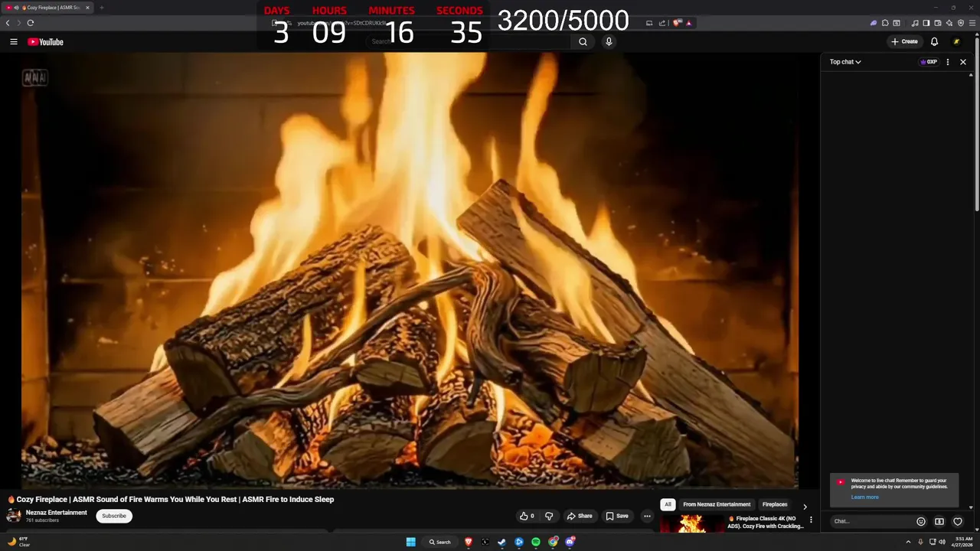The width and height of the screenshot is (980, 551).
Task: Show next filter chips arrow
Action: [x=805, y=507]
